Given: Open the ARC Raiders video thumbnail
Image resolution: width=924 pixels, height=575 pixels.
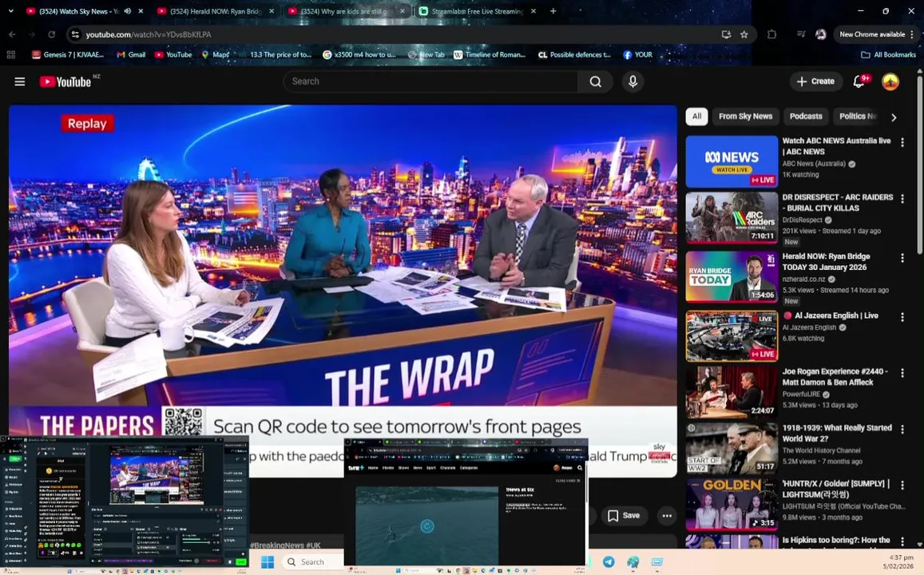Looking at the screenshot, I should tap(732, 218).
